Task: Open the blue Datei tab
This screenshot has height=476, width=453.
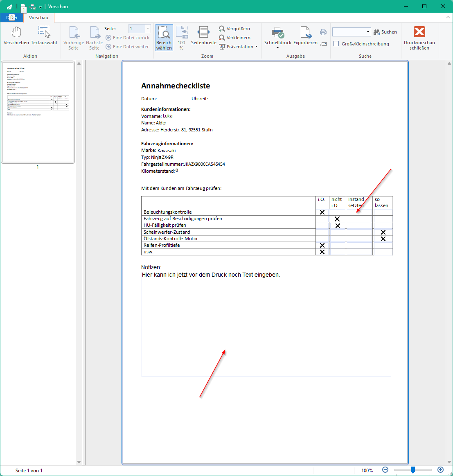Action: 11,18
